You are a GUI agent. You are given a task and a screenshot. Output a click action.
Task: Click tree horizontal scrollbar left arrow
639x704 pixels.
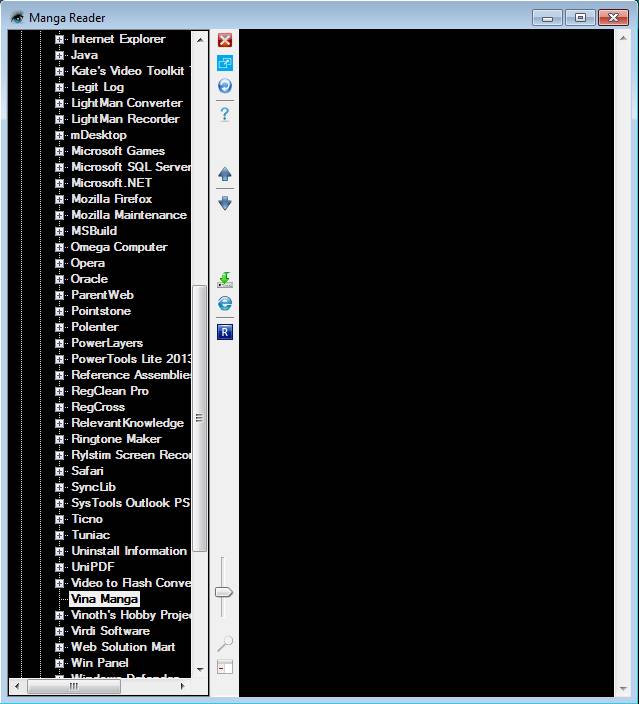(17, 686)
